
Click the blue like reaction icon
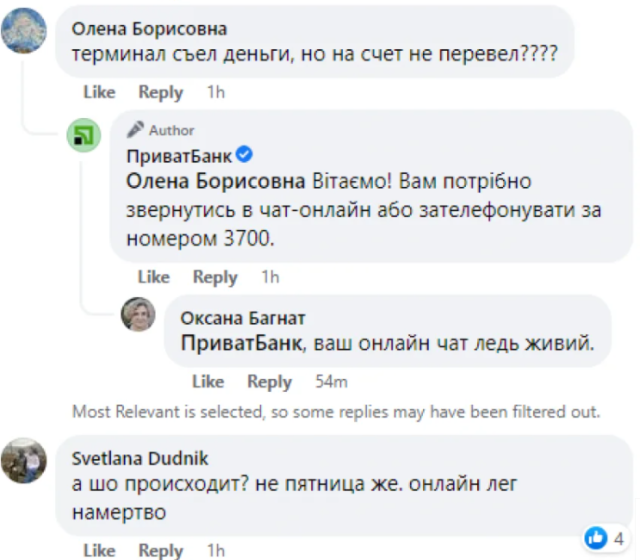point(596,538)
